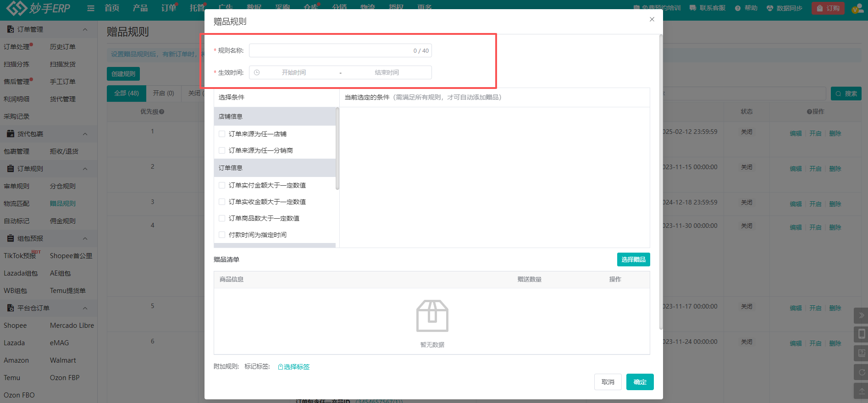Screen dimensions: 868x403
Task: Click the tag icon before 选择标签
Action: click(x=281, y=367)
